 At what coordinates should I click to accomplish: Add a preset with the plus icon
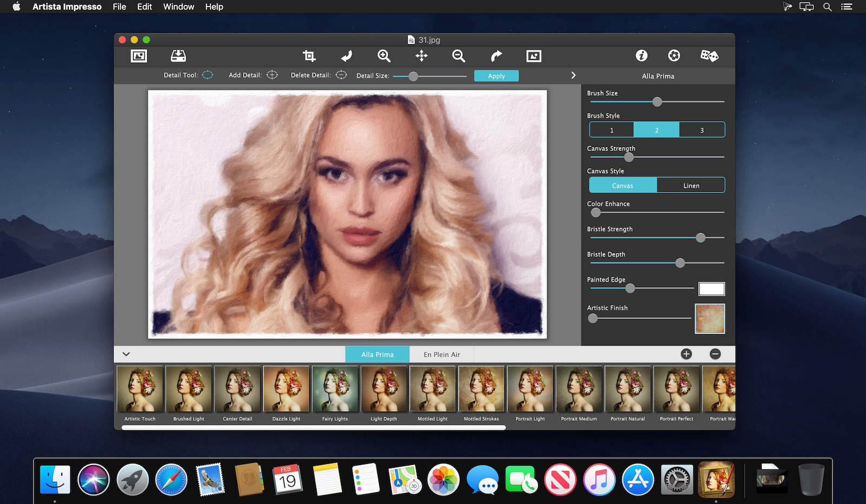(x=686, y=354)
